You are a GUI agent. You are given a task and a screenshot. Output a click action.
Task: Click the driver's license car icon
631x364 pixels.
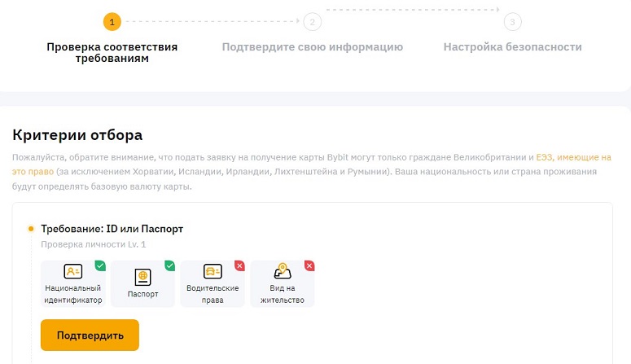click(x=213, y=271)
